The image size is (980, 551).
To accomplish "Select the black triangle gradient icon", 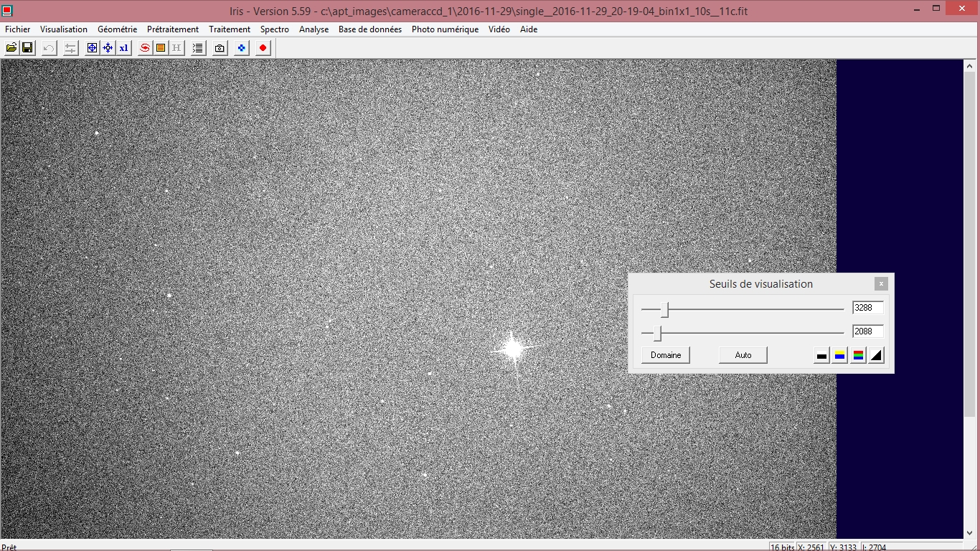I will 876,355.
